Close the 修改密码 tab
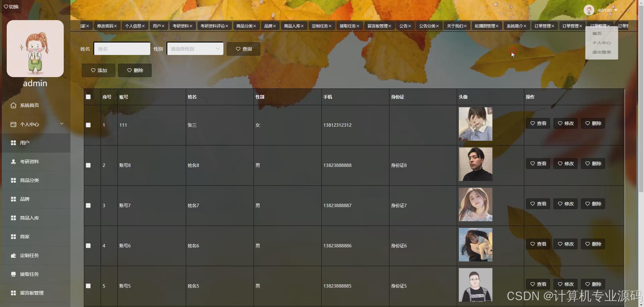 click(115, 26)
